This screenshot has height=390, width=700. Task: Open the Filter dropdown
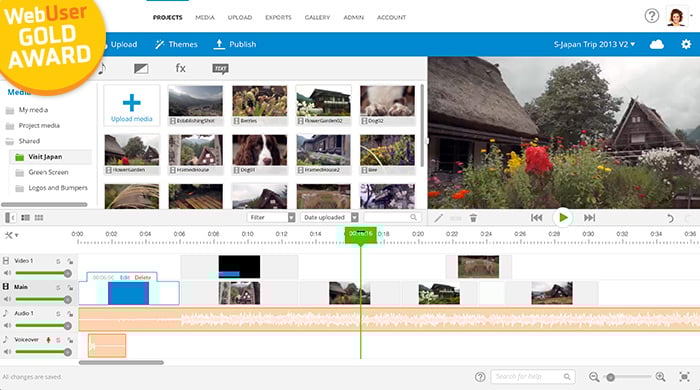(x=271, y=217)
